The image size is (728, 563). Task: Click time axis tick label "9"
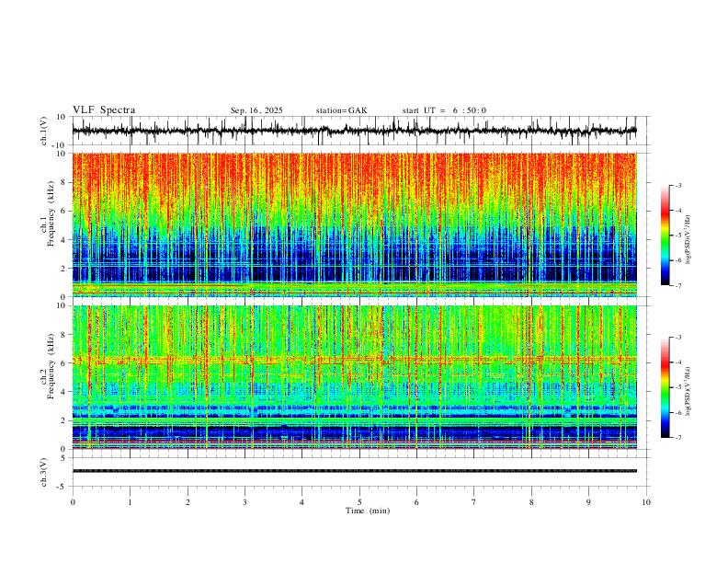[x=588, y=502]
